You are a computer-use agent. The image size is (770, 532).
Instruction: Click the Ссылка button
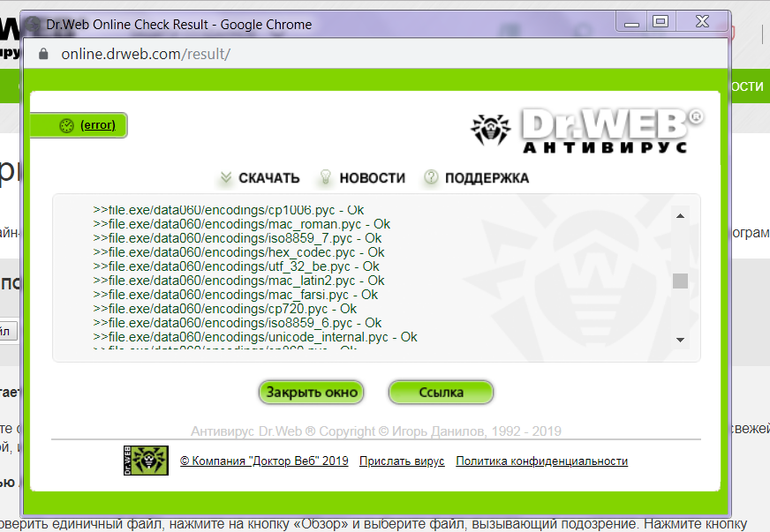tap(441, 392)
